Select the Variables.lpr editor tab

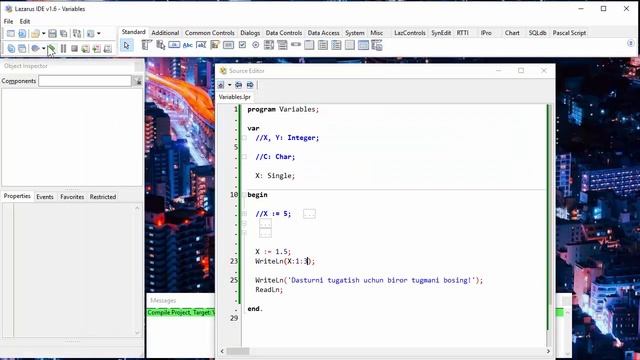pos(234,97)
